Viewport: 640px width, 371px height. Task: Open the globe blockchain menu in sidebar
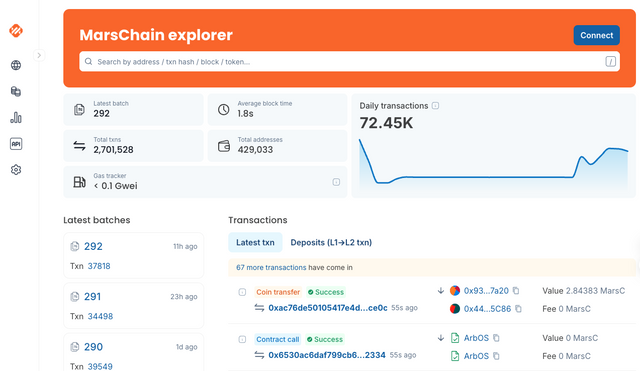click(x=16, y=65)
